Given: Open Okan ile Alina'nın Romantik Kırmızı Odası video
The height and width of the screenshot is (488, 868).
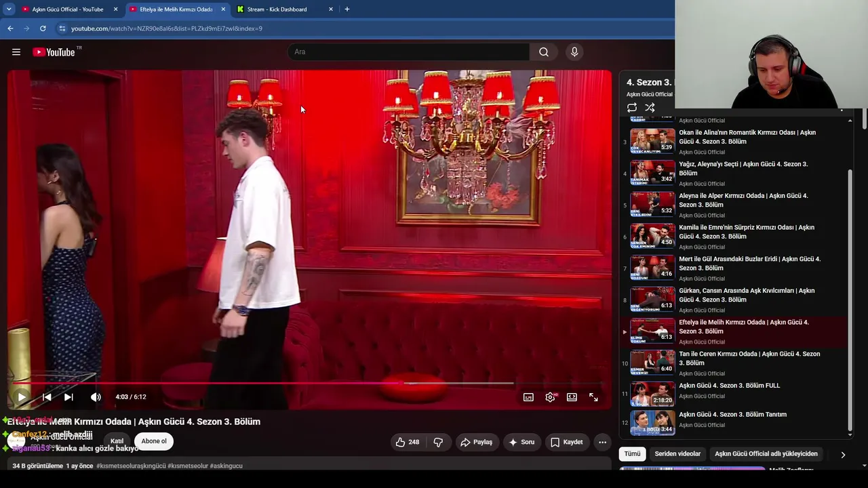Looking at the screenshot, I should click(x=747, y=137).
